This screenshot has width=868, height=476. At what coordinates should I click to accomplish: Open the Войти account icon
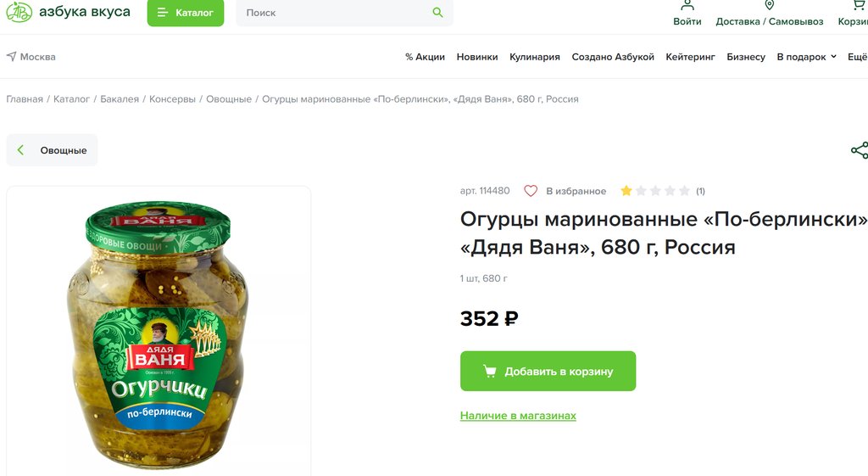(687, 5)
